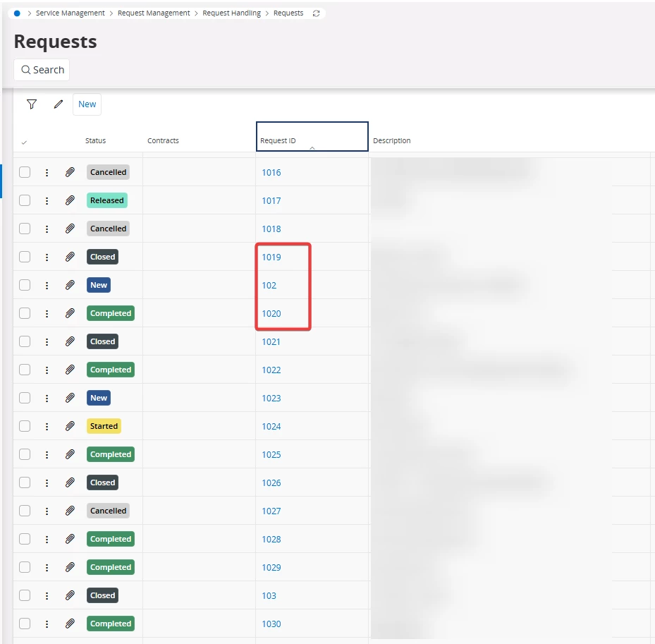Select the checkbox for request 1019
The height and width of the screenshot is (644, 655).
coord(25,257)
